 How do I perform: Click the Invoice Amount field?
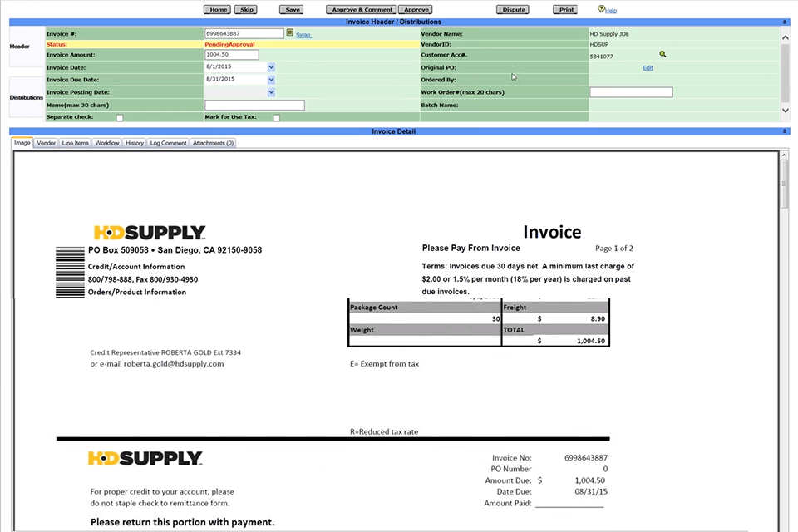point(232,55)
